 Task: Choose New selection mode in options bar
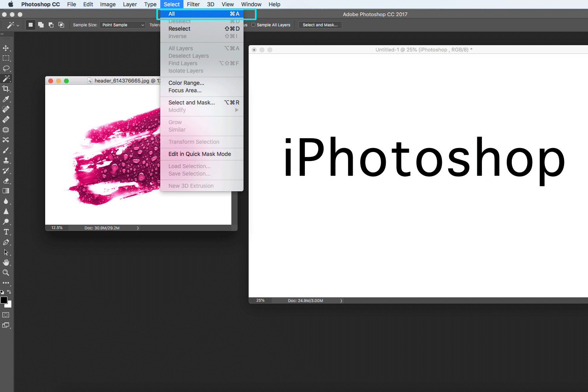click(31, 25)
